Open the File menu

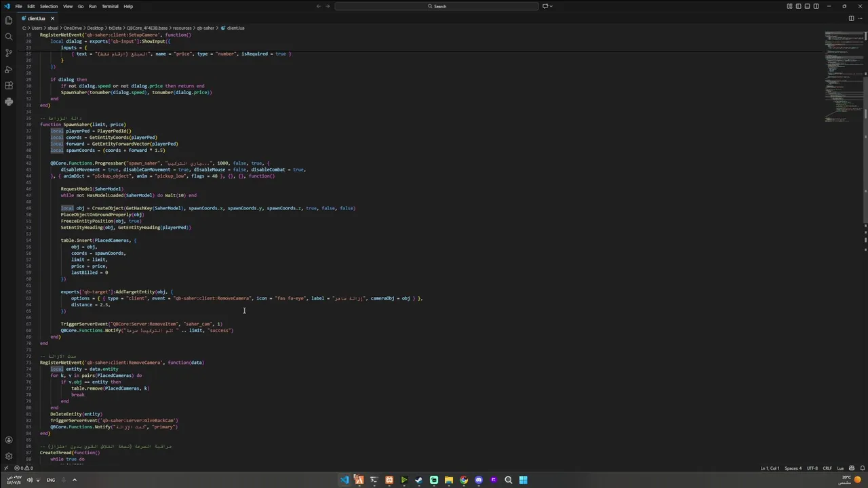pyautogui.click(x=18, y=6)
